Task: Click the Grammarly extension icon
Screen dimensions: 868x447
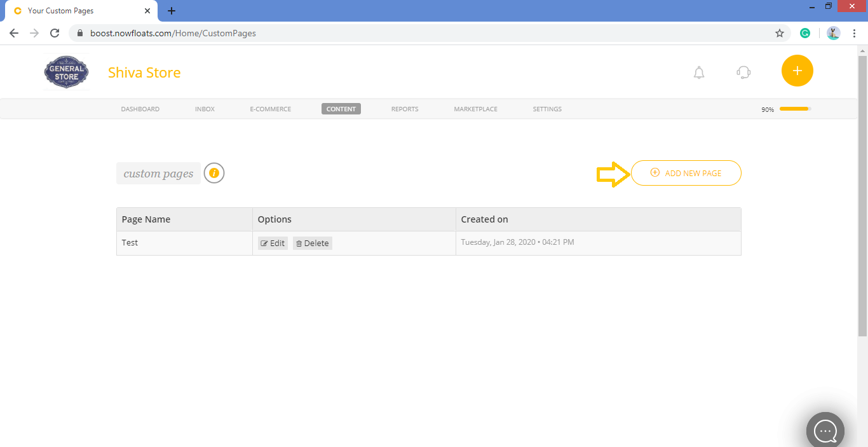Action: [805, 32]
